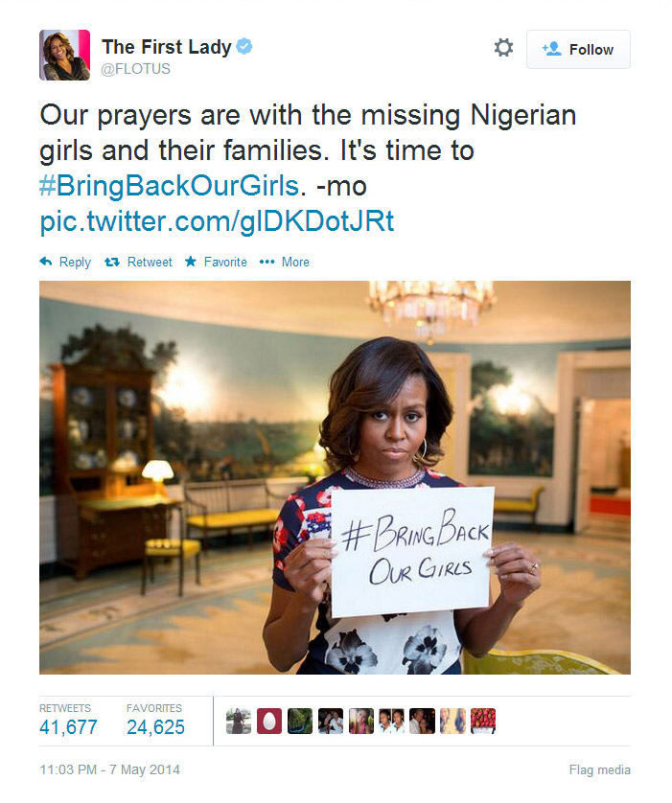This screenshot has height=803, width=672.
Task: Click the first retweeter avatar thumbnail
Action: click(x=239, y=721)
